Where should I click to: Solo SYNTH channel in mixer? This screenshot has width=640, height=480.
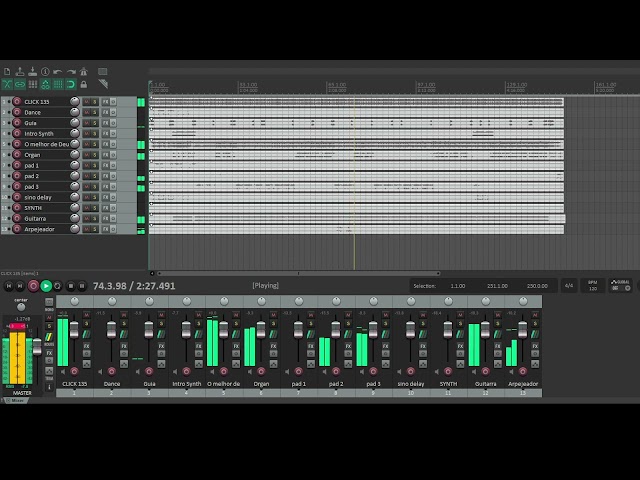pos(460,324)
